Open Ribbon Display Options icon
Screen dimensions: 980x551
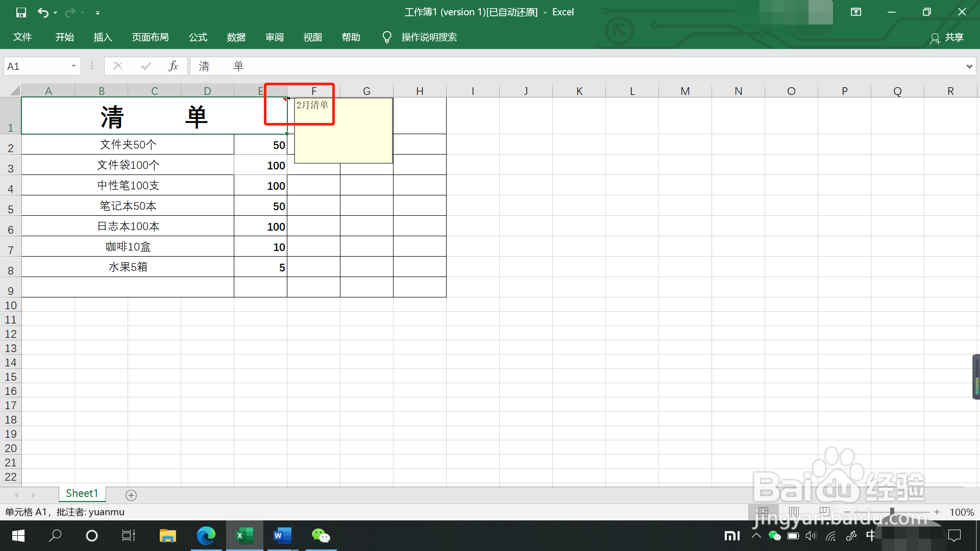(x=856, y=12)
